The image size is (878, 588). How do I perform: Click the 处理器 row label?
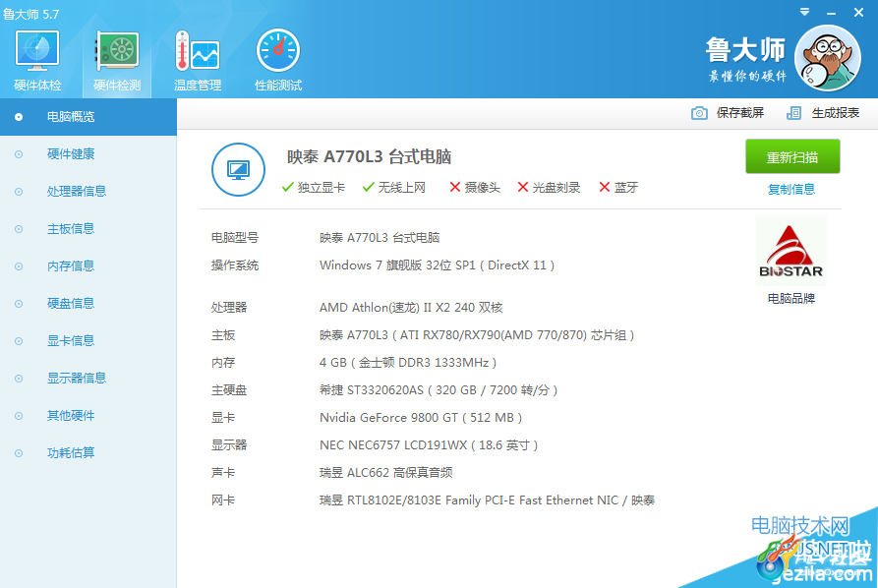point(229,308)
